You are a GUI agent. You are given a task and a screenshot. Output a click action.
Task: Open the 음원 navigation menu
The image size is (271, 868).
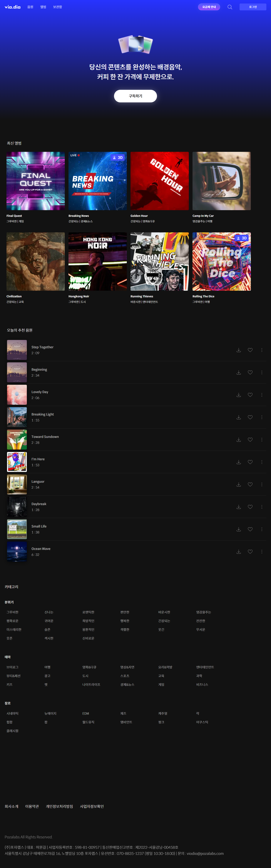pyautogui.click(x=30, y=7)
